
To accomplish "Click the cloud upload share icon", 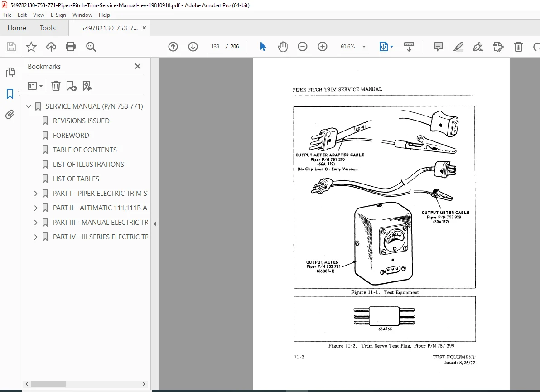I will [51, 47].
